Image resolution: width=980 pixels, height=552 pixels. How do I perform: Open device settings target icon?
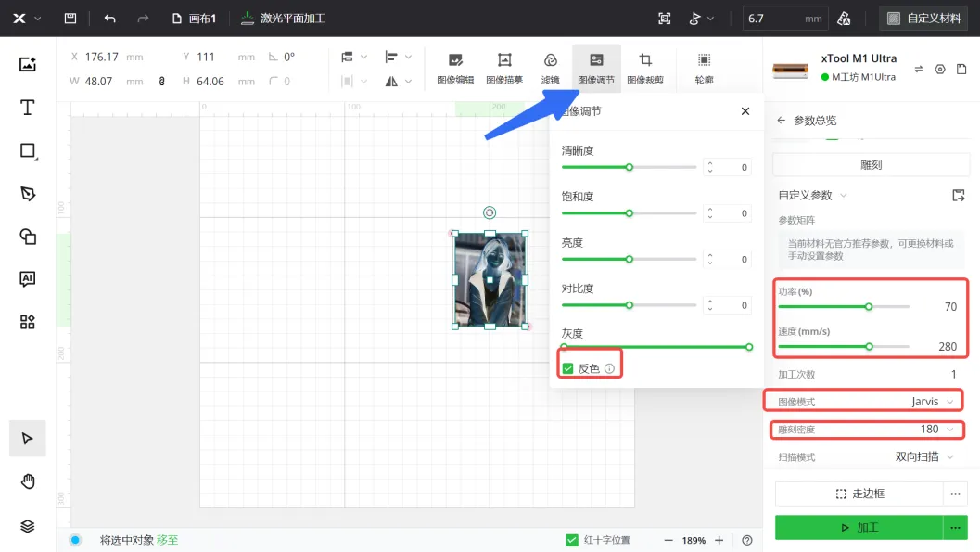[940, 70]
